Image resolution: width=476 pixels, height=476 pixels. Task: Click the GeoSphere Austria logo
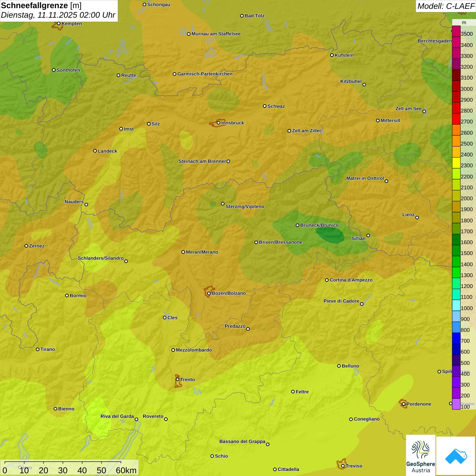pos(421,455)
